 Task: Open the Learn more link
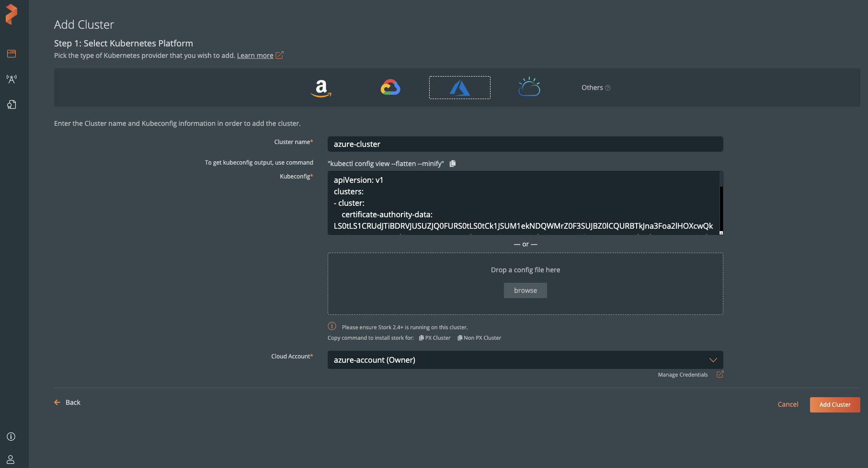tap(255, 56)
